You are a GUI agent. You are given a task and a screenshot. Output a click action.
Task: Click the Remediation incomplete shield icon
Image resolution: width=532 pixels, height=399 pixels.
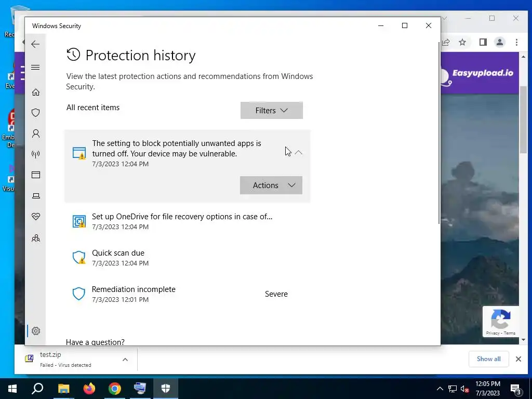[x=79, y=294]
